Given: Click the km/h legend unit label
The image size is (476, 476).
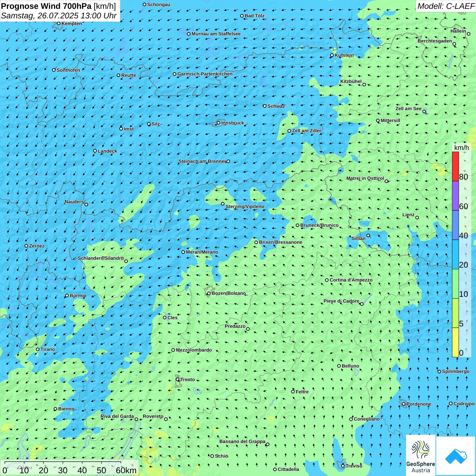Looking at the screenshot, I should tap(461, 148).
